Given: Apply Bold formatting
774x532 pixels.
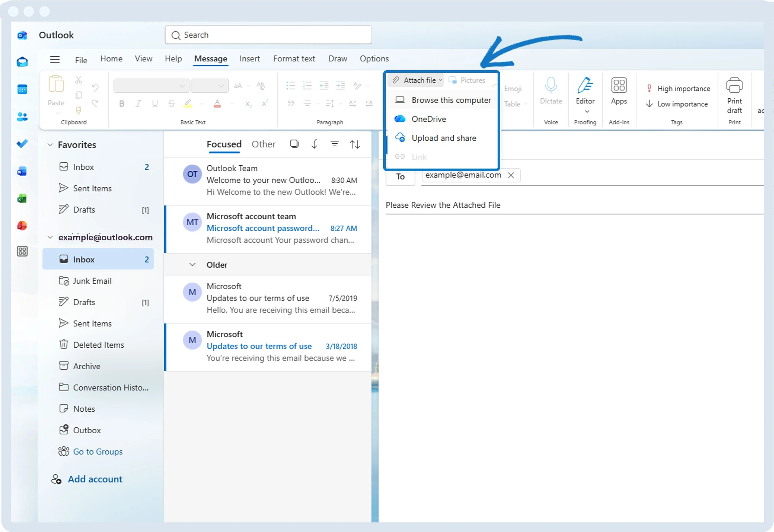Looking at the screenshot, I should point(122,104).
